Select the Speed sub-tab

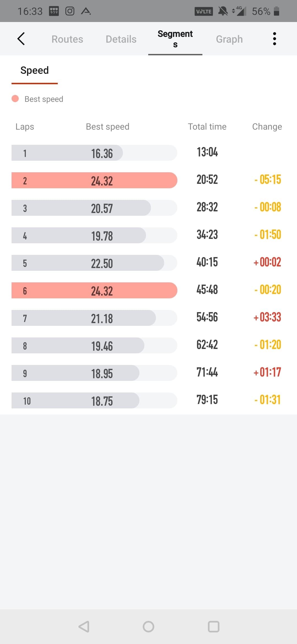tap(35, 70)
